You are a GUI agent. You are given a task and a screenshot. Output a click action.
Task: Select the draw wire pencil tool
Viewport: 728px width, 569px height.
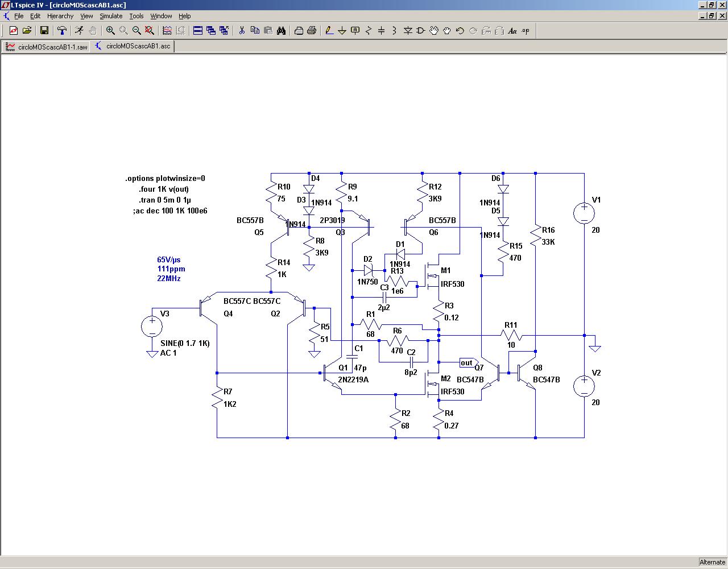pyautogui.click(x=329, y=31)
